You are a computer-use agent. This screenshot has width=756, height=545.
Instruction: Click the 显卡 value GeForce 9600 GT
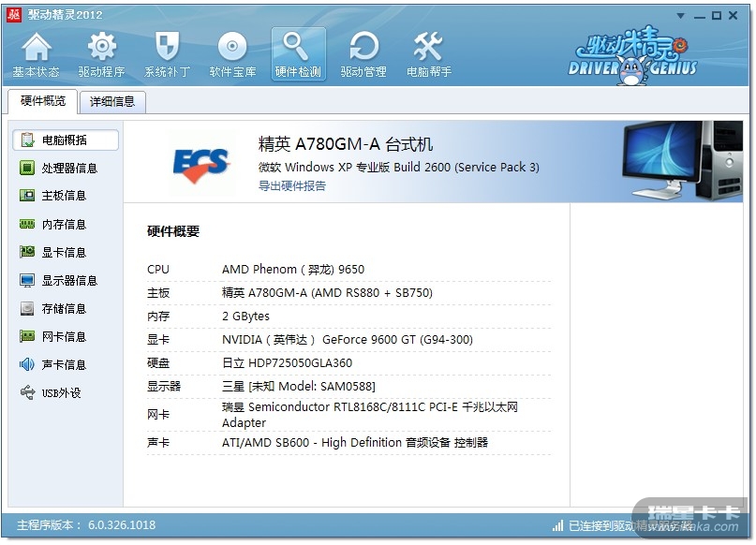point(348,340)
